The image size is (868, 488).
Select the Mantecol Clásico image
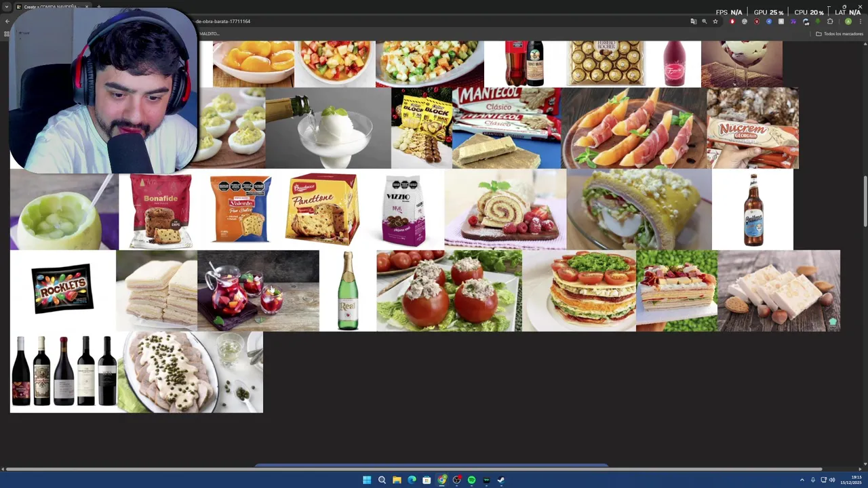coord(507,128)
